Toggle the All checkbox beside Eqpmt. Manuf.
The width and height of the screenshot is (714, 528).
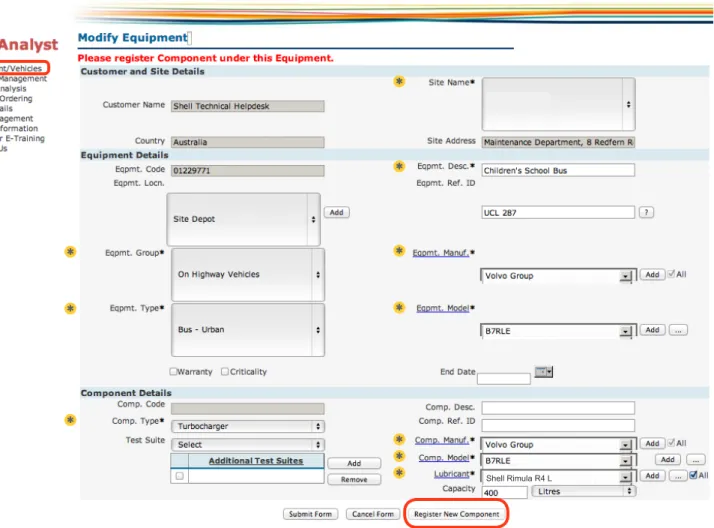tap(671, 274)
